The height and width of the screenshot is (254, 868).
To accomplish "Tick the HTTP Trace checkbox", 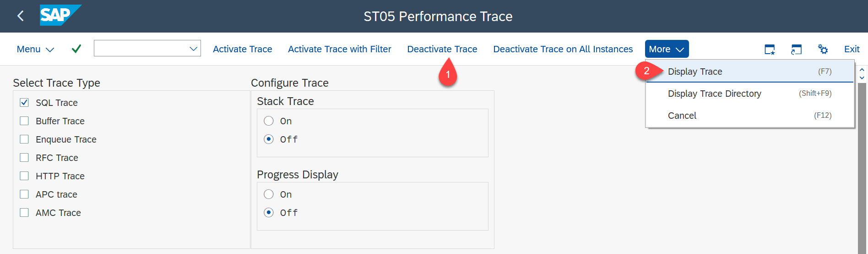I will click(25, 176).
